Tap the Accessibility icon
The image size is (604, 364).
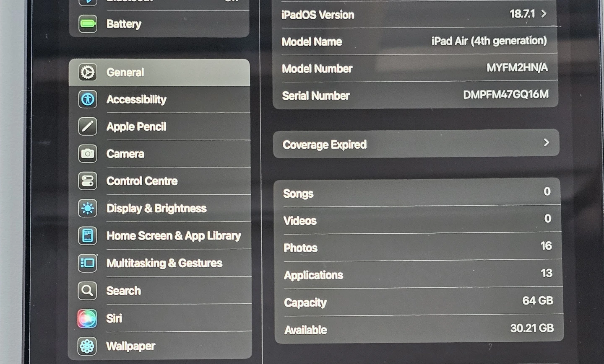88,100
